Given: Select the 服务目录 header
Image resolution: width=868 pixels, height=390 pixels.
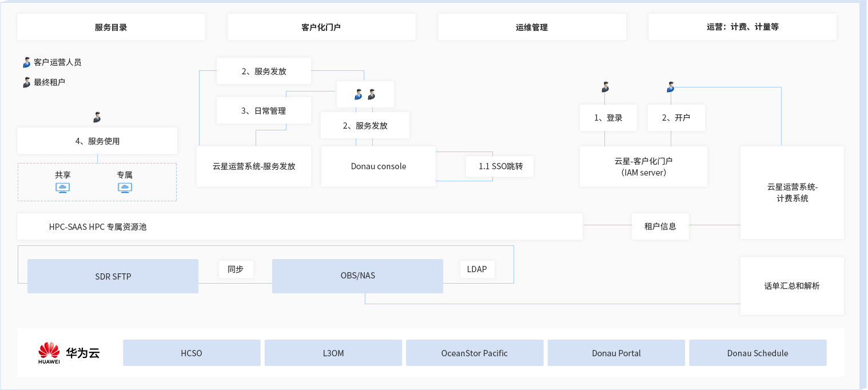Looking at the screenshot, I should [111, 27].
